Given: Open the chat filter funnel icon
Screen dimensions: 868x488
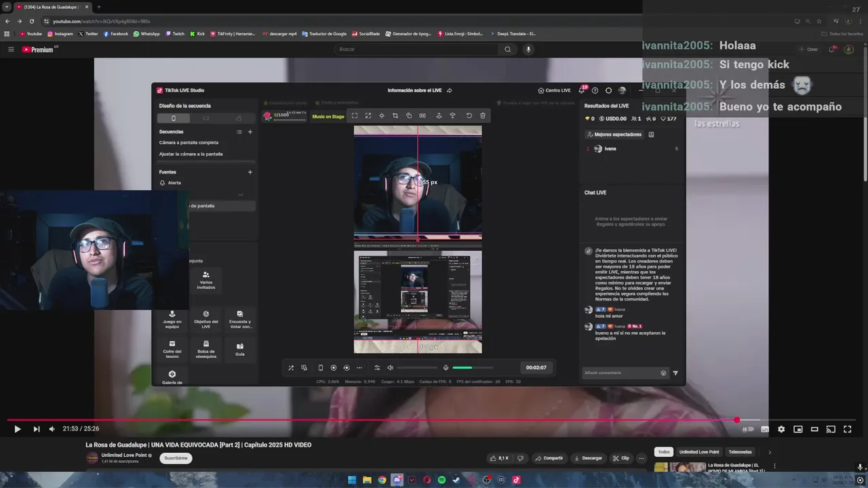Looking at the screenshot, I should point(675,373).
